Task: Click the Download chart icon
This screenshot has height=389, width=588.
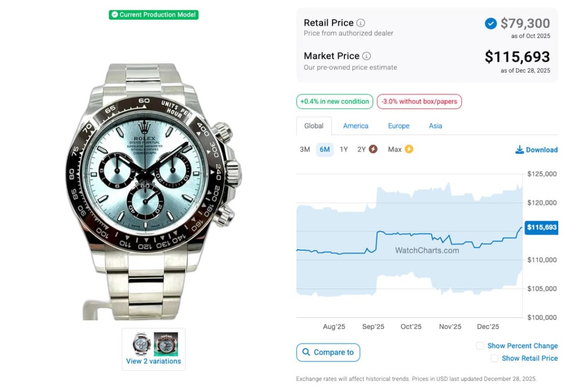Action: [519, 150]
